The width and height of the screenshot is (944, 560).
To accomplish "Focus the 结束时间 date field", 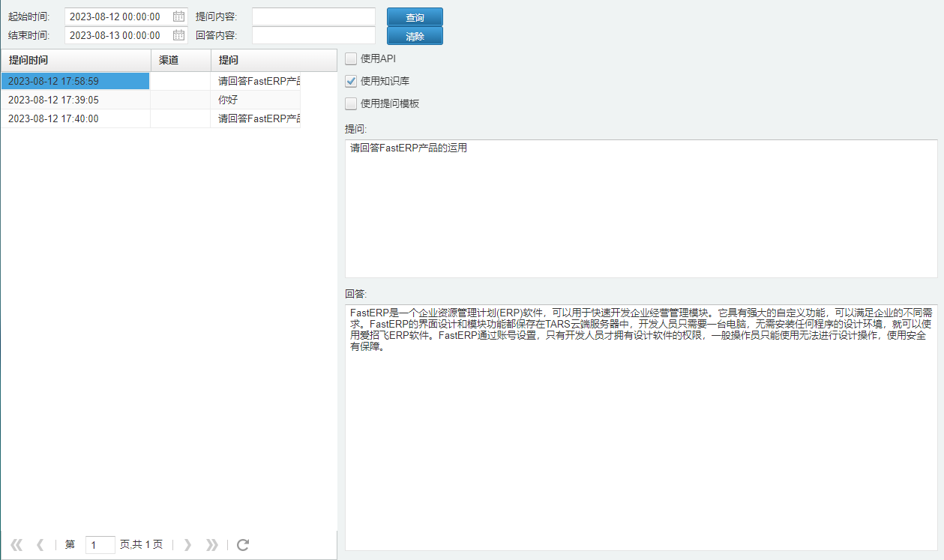I will click(x=118, y=35).
